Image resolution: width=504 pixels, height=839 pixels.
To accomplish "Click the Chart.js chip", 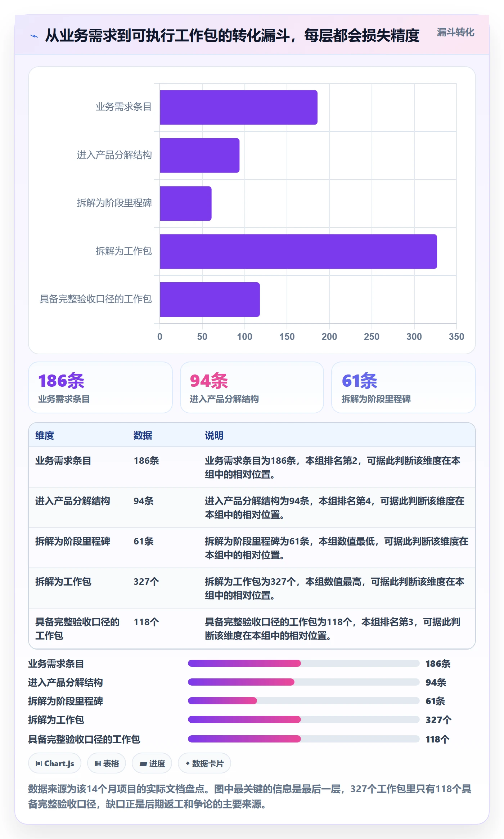I will click(55, 763).
